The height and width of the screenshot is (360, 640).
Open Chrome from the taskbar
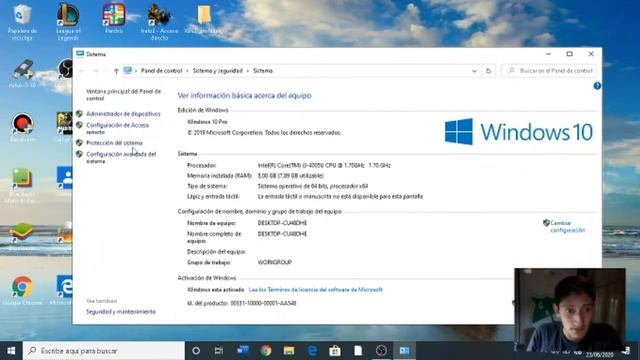point(266,351)
